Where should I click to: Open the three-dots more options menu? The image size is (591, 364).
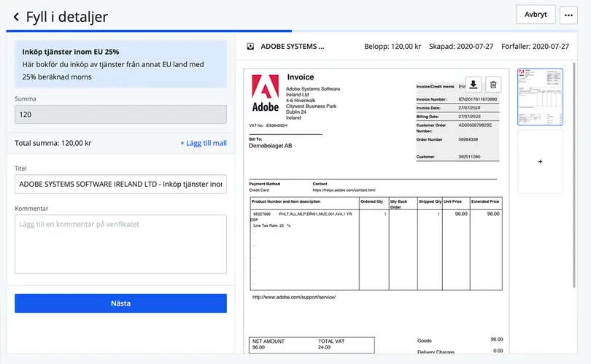[568, 15]
